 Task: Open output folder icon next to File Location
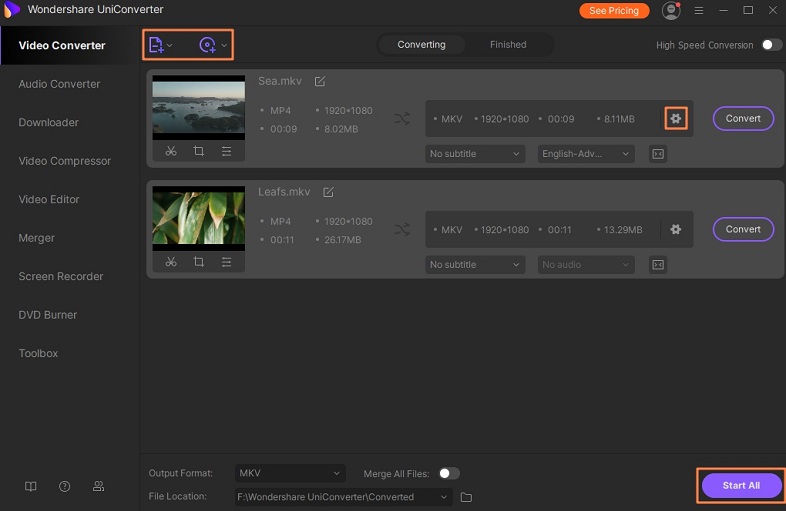click(466, 497)
